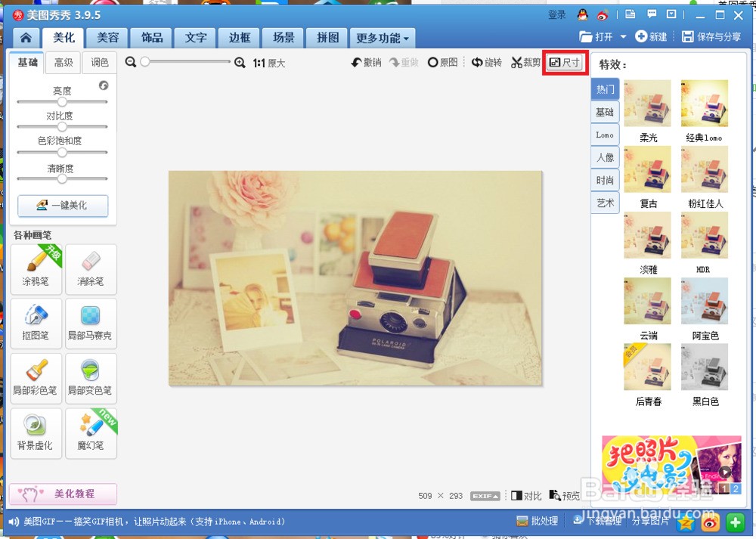Click the 1:1 原大 actual size button
This screenshot has width=756, height=539.
click(x=269, y=63)
